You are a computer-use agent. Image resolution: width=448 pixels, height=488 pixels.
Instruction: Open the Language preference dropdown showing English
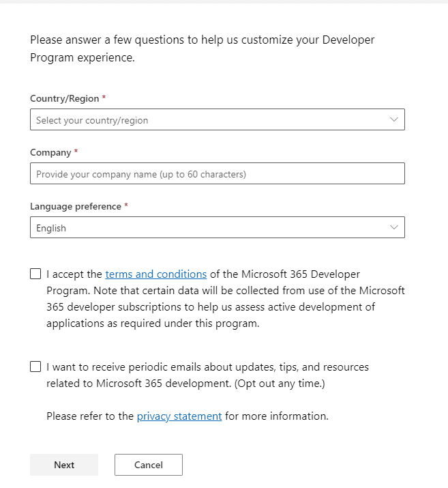point(218,227)
